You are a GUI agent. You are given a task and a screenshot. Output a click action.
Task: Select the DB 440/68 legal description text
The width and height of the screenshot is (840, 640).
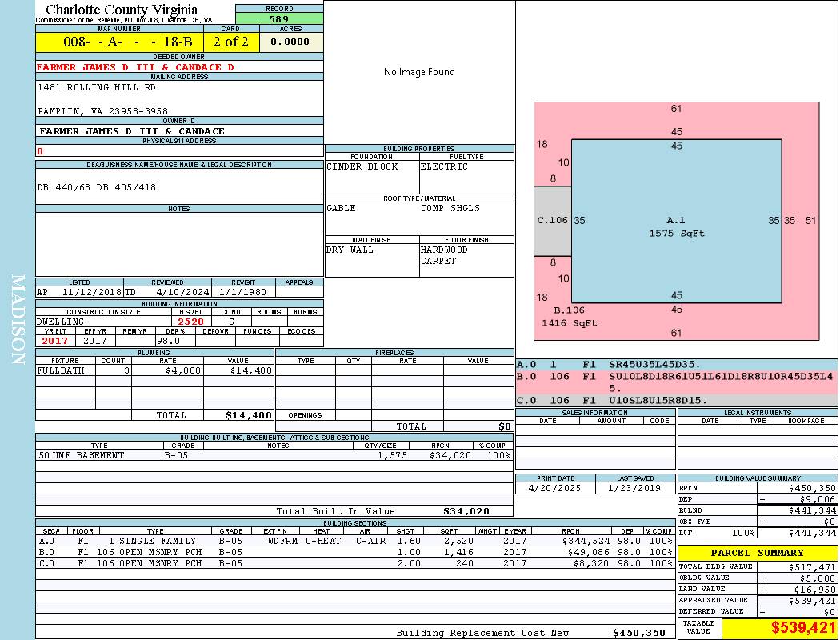coord(97,187)
